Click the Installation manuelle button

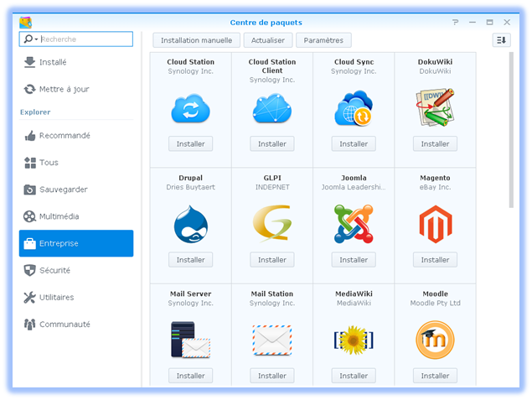point(196,40)
